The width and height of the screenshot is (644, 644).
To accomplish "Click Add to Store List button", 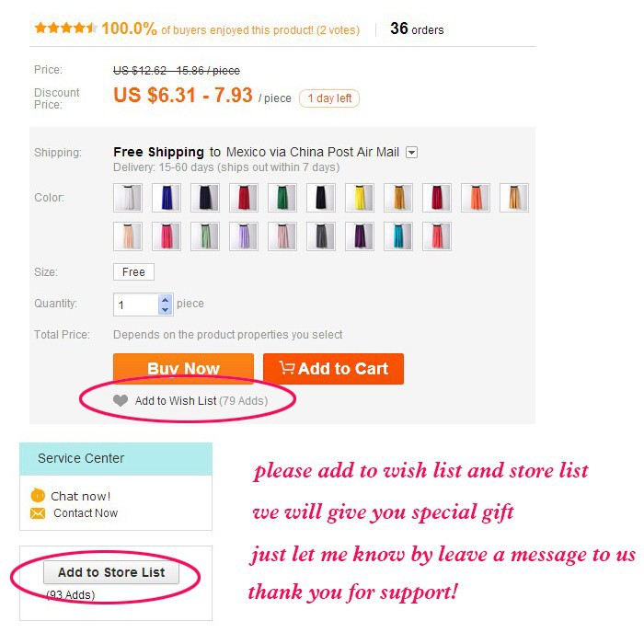I will tap(111, 572).
